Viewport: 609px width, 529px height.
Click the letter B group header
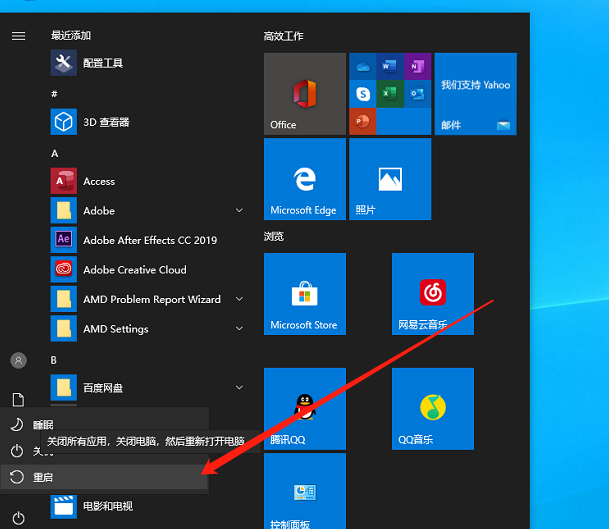point(54,360)
